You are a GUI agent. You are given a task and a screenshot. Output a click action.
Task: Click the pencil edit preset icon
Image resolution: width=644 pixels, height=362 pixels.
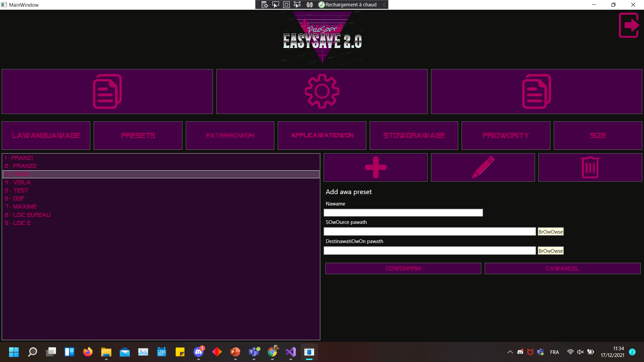coord(483,167)
